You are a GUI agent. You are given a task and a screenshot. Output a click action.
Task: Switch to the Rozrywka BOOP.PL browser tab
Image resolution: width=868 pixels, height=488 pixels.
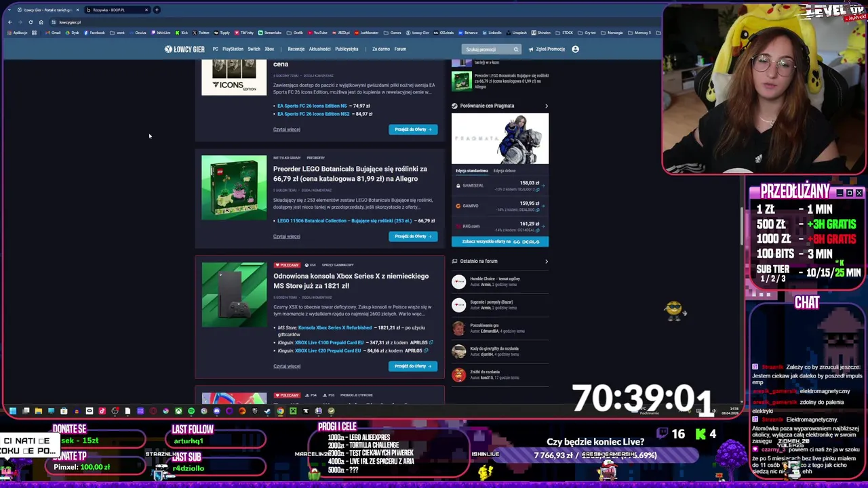click(x=117, y=9)
